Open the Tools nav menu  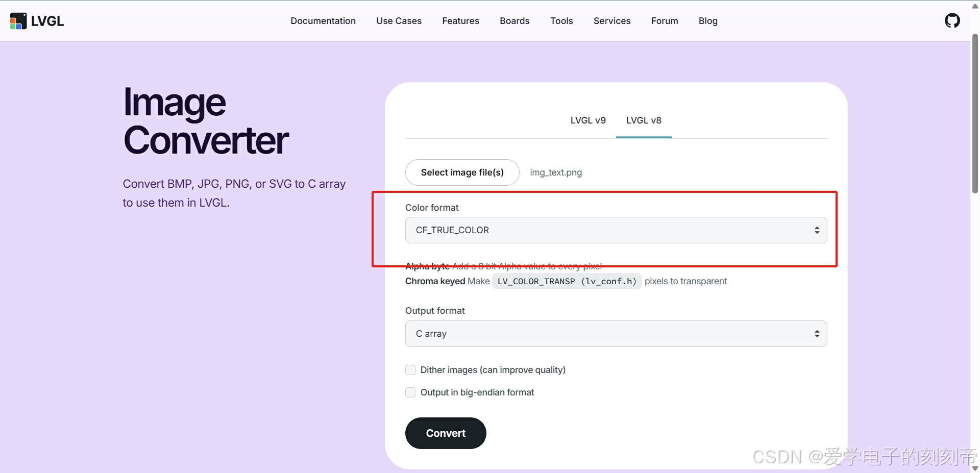(x=561, y=21)
